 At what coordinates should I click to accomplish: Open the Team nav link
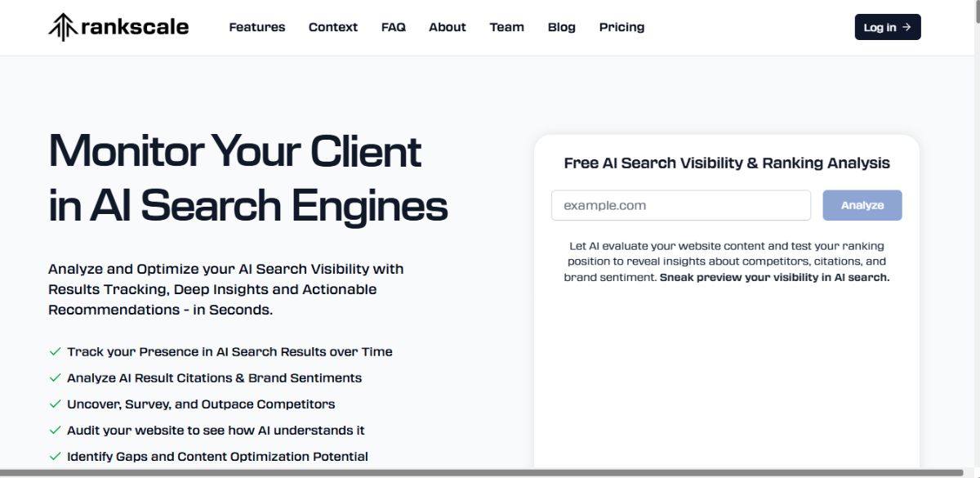click(x=507, y=27)
